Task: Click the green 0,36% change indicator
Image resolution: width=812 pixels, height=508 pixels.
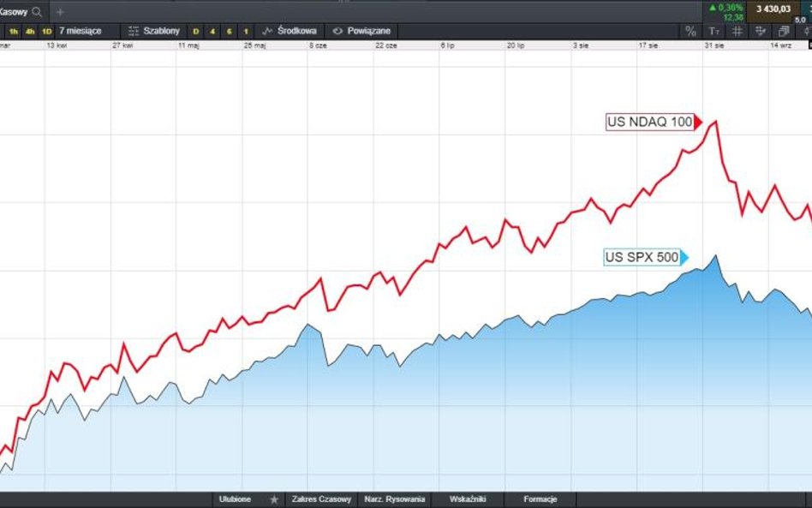Action: click(x=726, y=8)
